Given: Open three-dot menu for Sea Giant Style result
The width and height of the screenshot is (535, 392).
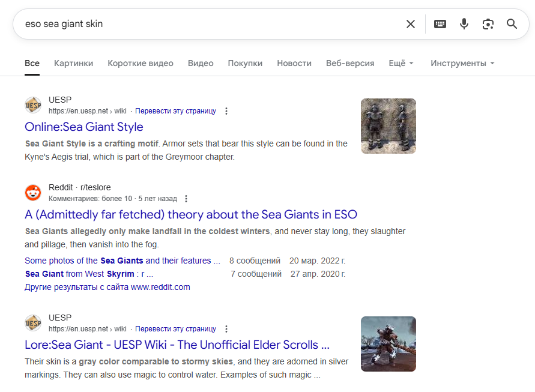Looking at the screenshot, I should pos(226,111).
